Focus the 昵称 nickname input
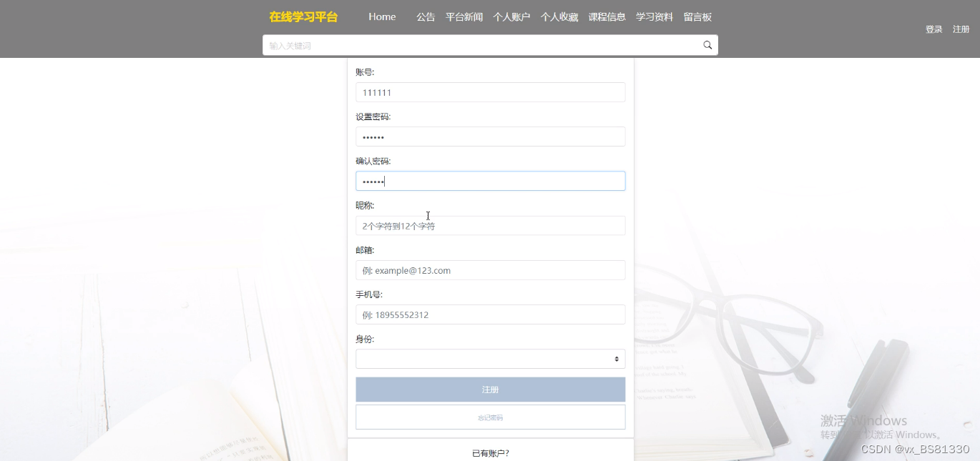The width and height of the screenshot is (980, 461). [490, 226]
